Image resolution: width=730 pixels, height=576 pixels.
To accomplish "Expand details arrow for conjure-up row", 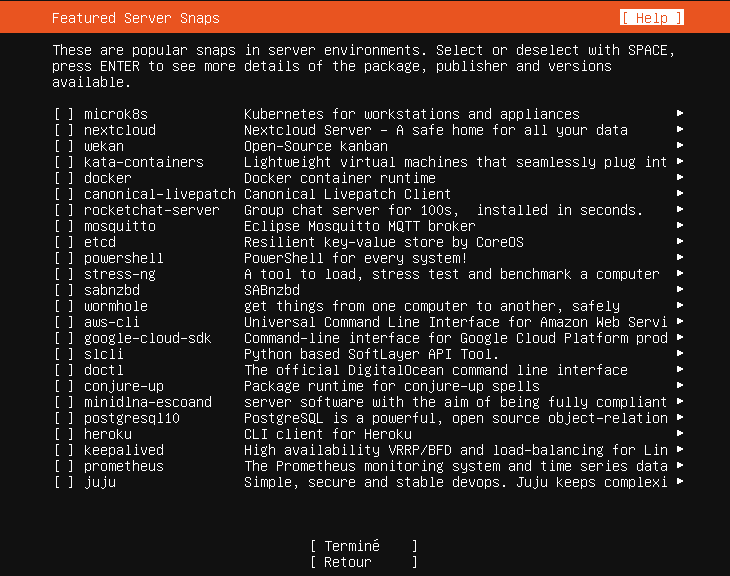I will (x=680, y=385).
